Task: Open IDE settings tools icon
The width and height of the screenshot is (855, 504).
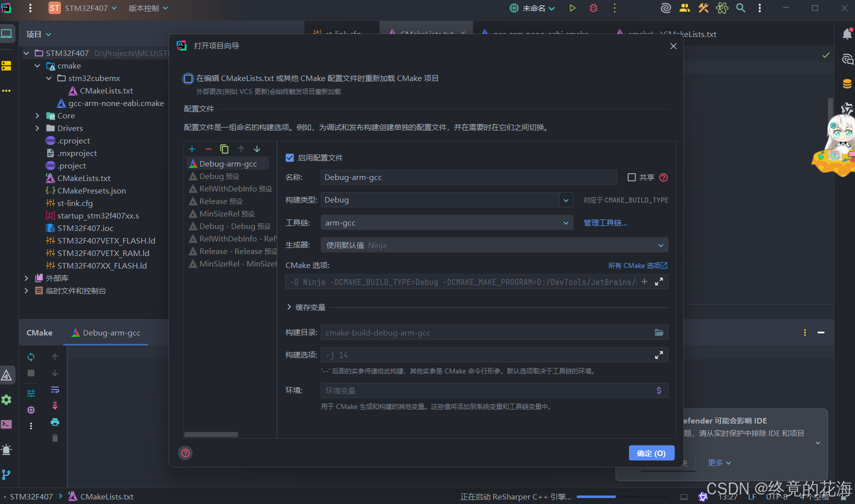Action: (703, 8)
